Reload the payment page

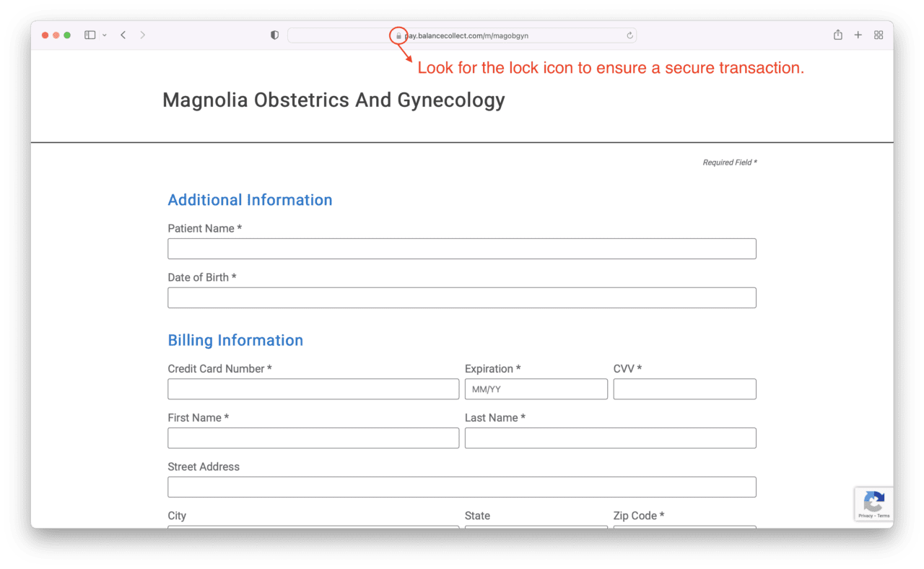(629, 35)
